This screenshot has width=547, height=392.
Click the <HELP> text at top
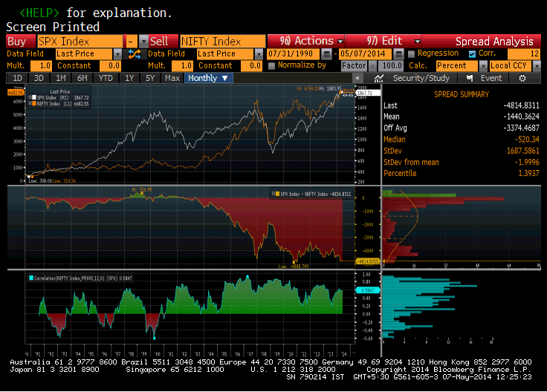pyautogui.click(x=39, y=13)
